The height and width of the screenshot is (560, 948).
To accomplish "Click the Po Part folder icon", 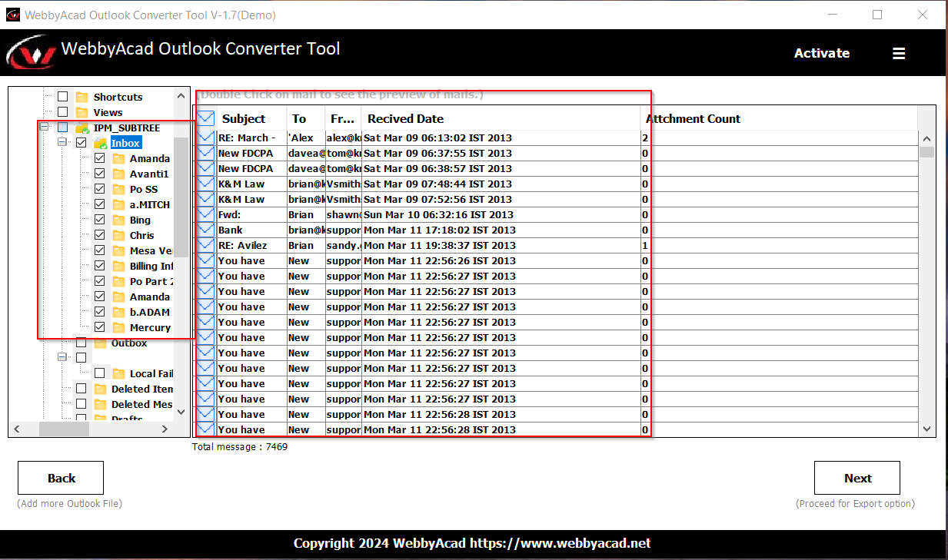I will click(x=118, y=281).
